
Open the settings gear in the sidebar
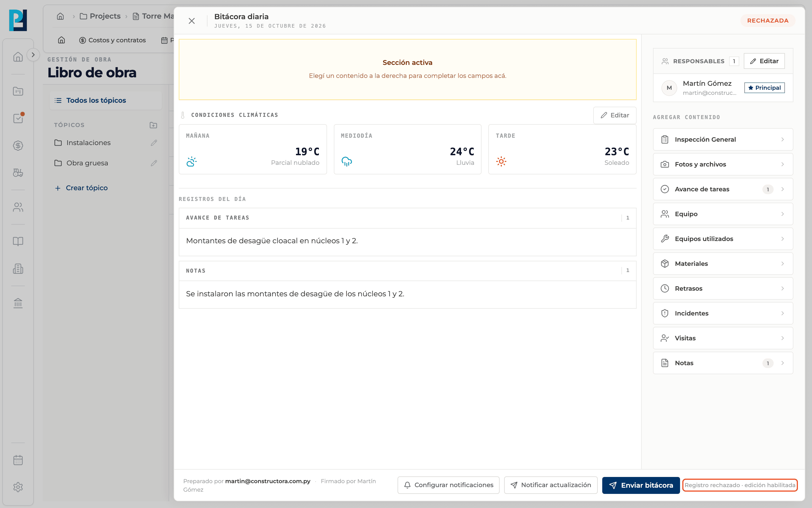pos(18,487)
